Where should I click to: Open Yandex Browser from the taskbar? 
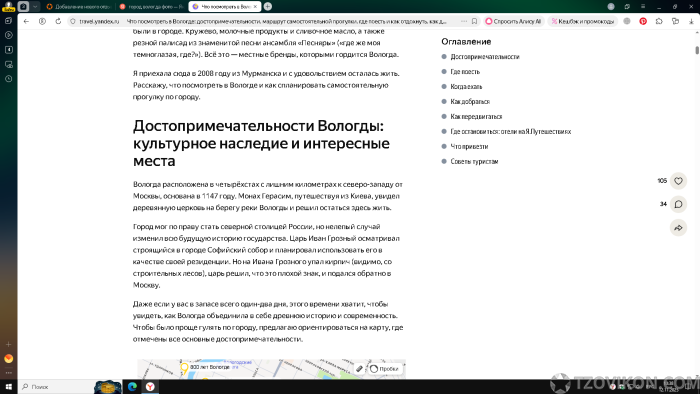click(x=150, y=387)
